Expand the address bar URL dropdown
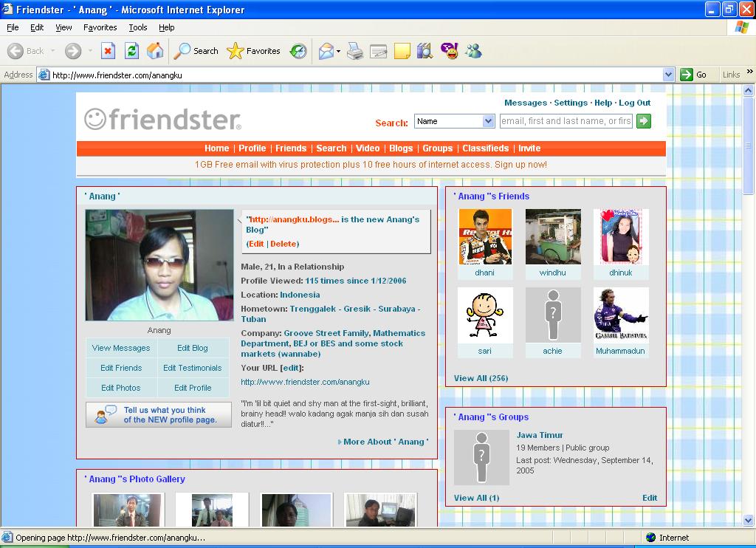This screenshot has width=756, height=548. point(668,75)
